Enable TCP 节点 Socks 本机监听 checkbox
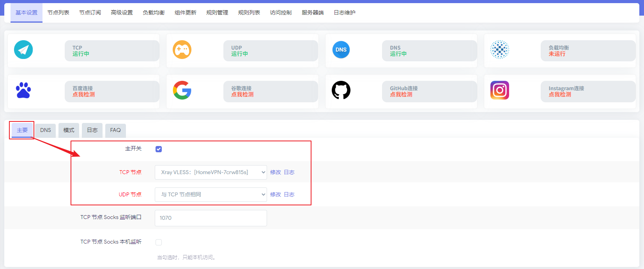 pyautogui.click(x=159, y=242)
